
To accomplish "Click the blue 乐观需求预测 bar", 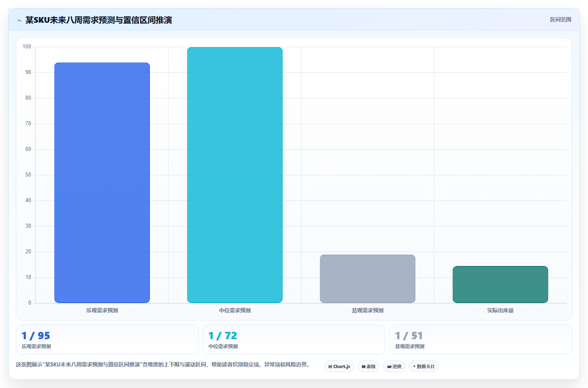I will 102,183.
